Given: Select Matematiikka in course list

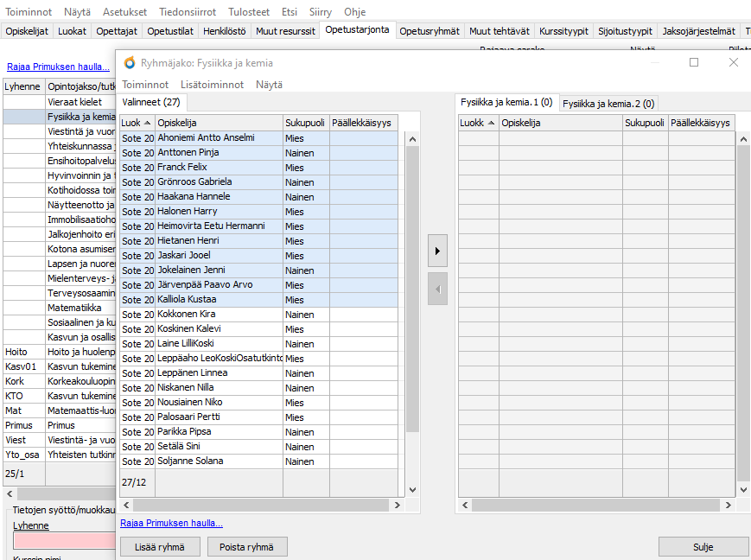Looking at the screenshot, I should click(x=74, y=308).
